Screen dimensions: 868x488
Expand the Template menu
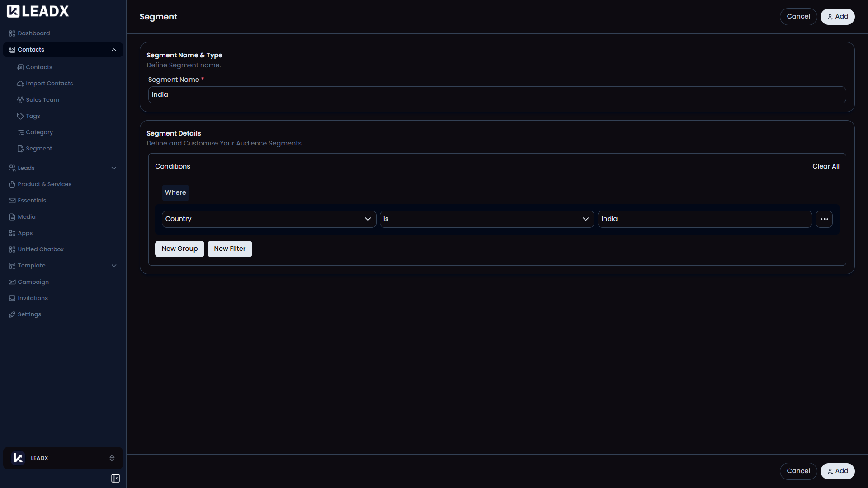click(x=114, y=266)
